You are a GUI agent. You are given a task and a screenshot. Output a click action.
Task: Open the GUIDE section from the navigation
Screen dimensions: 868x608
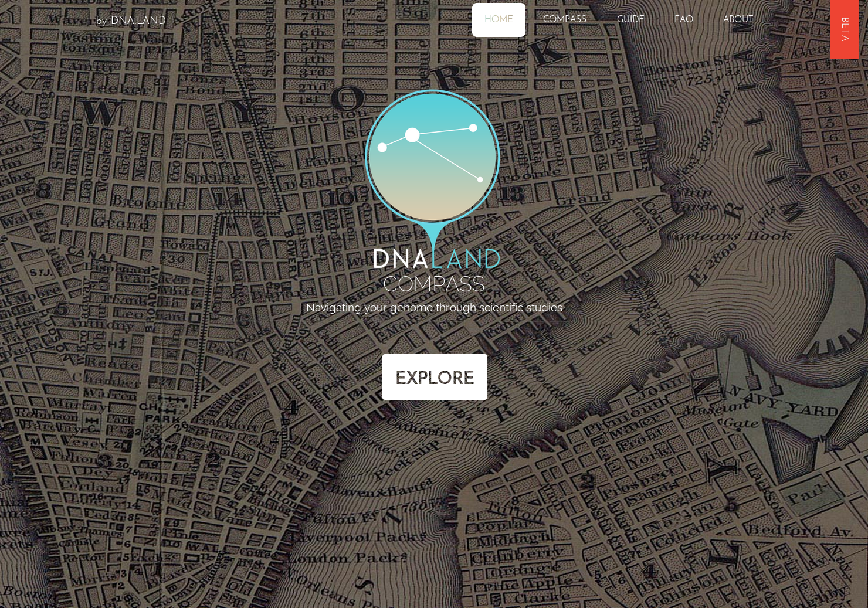pyautogui.click(x=630, y=19)
